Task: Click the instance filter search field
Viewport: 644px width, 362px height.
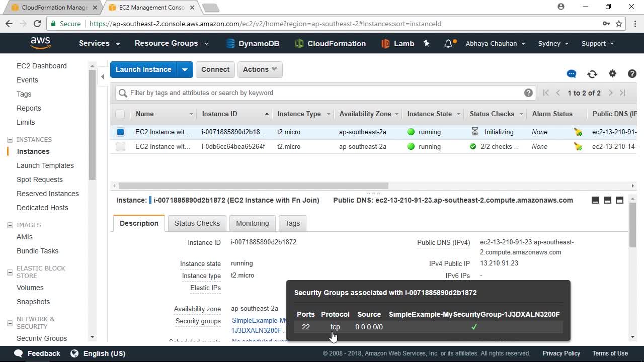Action: tap(325, 93)
